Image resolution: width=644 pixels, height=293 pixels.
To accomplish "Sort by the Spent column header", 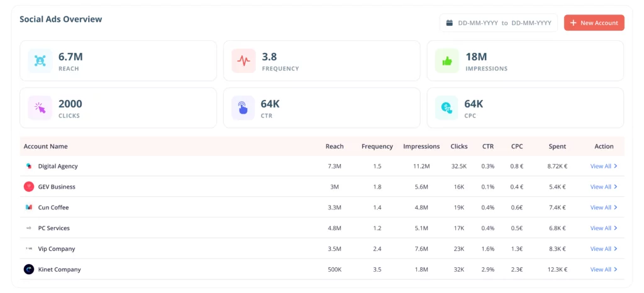I will click(557, 146).
